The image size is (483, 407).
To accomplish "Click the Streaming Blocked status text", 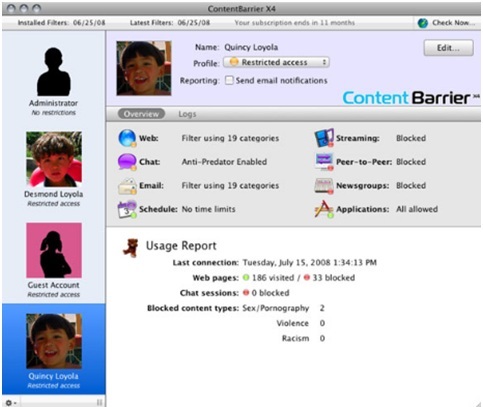I will click(411, 138).
